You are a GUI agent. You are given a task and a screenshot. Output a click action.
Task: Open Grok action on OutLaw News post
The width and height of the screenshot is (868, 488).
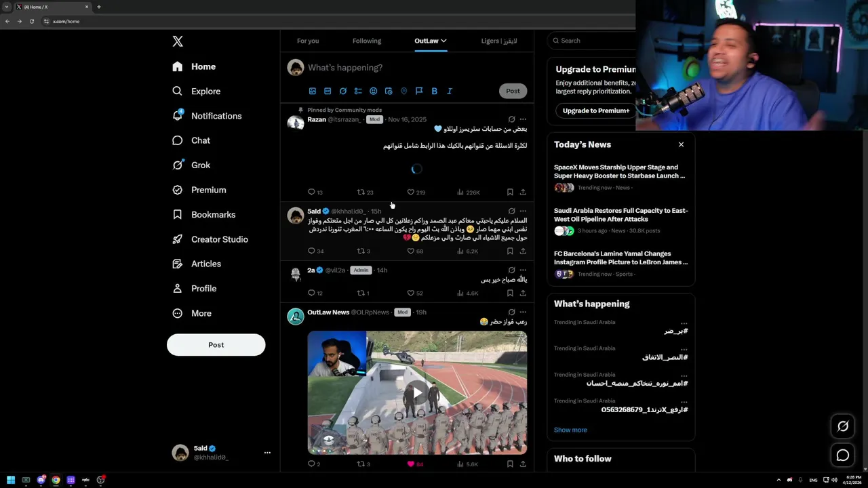pos(512,312)
